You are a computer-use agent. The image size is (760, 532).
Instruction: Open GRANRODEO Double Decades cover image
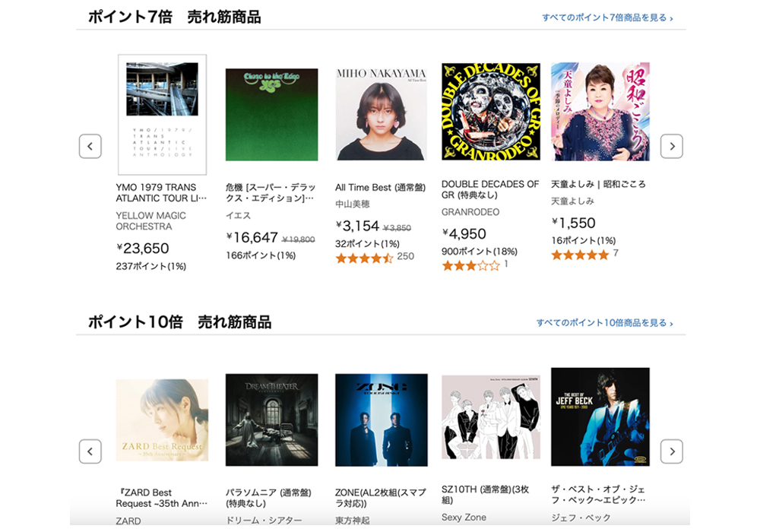click(x=491, y=112)
